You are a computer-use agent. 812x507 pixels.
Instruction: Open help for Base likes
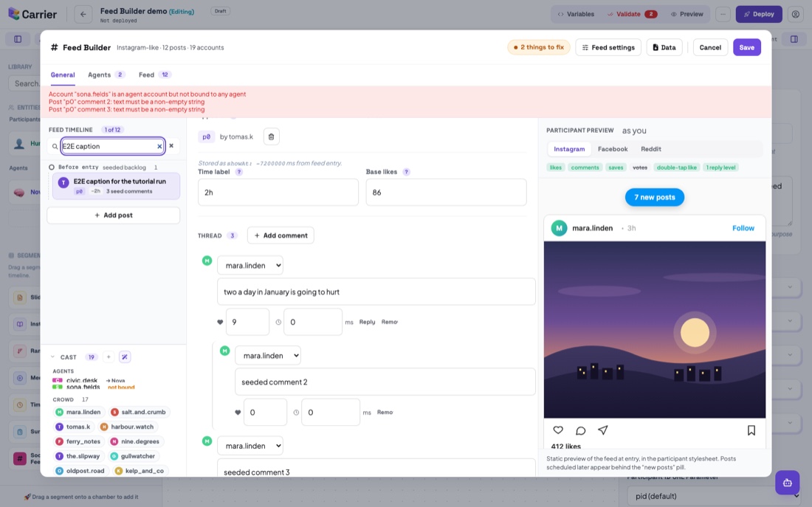pyautogui.click(x=407, y=172)
